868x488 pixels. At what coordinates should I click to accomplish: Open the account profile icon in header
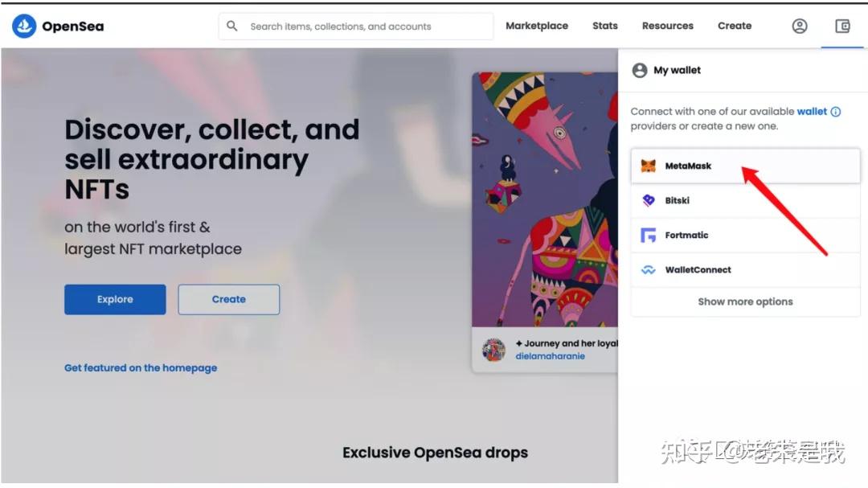[x=800, y=26]
